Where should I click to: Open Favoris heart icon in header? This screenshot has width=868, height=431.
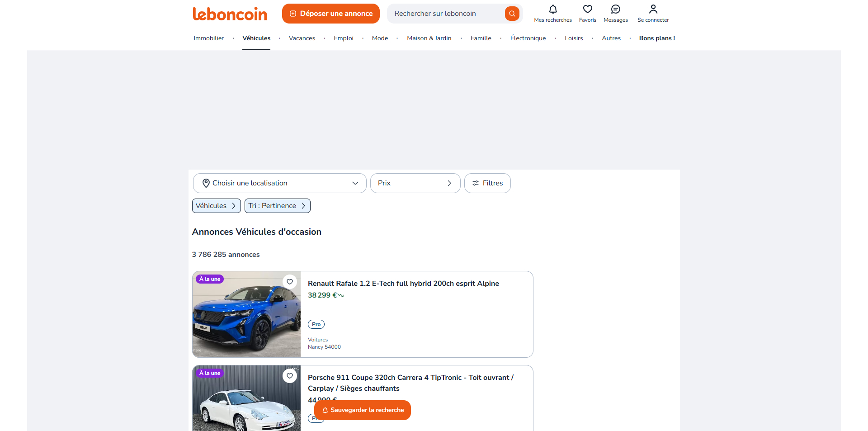tap(588, 9)
